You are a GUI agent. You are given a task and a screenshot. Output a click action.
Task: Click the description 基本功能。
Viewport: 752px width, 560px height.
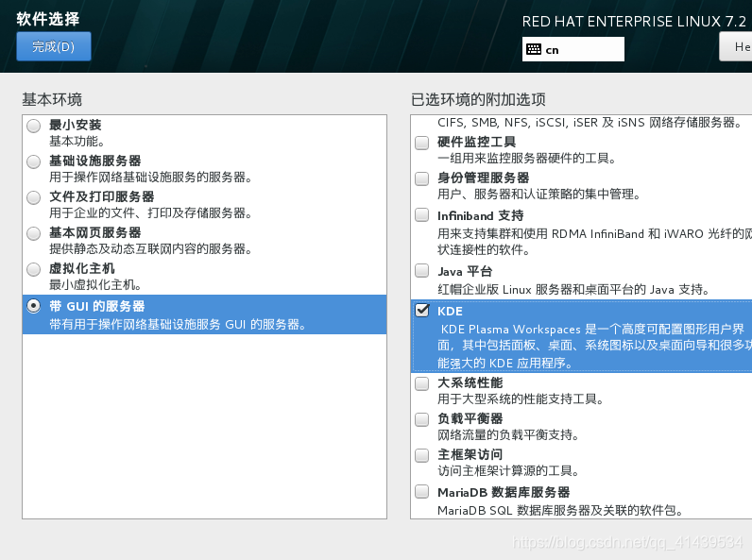[77, 142]
